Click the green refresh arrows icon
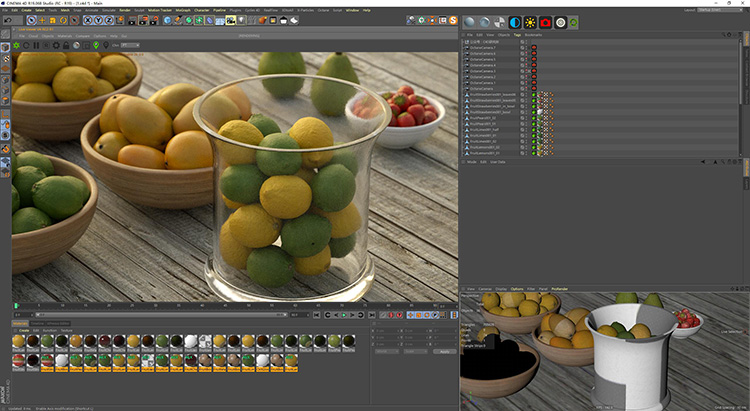 [573, 22]
